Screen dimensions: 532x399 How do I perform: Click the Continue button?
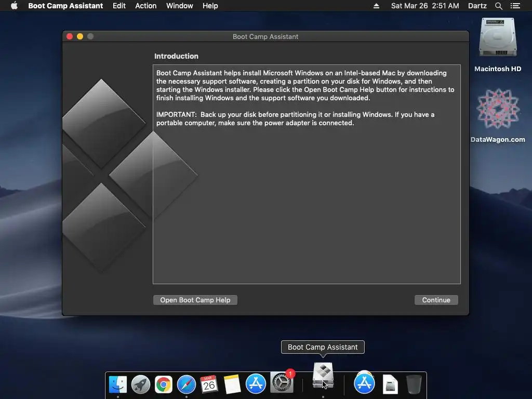click(436, 300)
